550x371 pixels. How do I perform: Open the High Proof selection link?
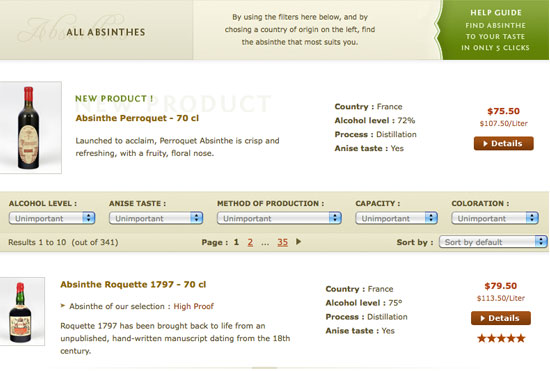(193, 306)
